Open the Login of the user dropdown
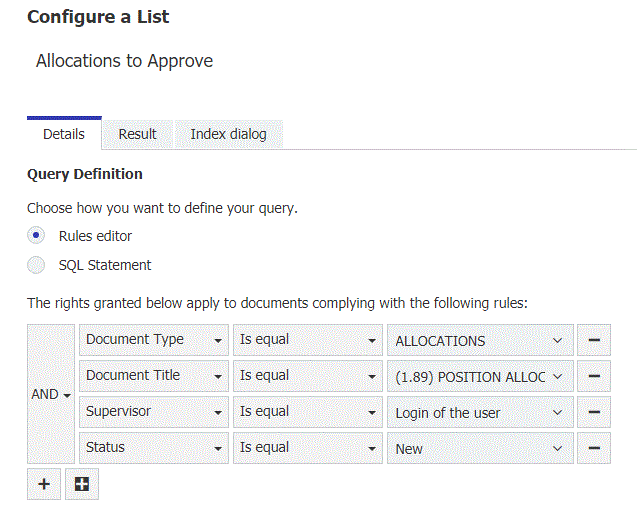 tap(479, 412)
